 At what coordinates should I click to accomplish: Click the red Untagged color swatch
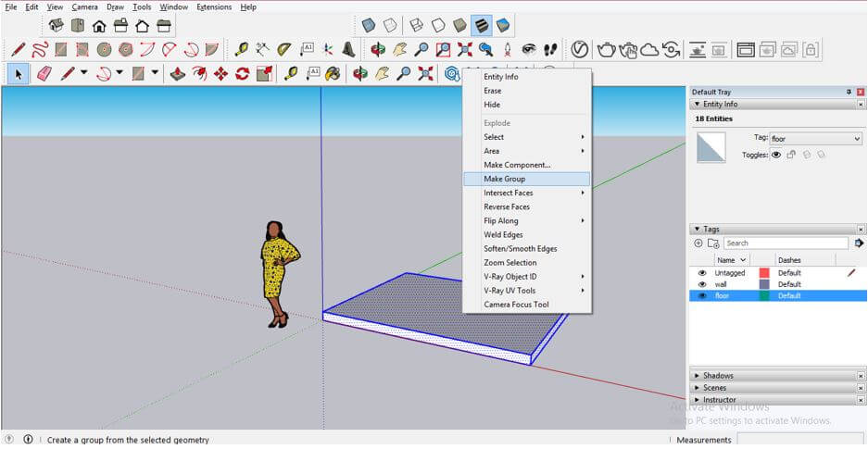point(764,273)
